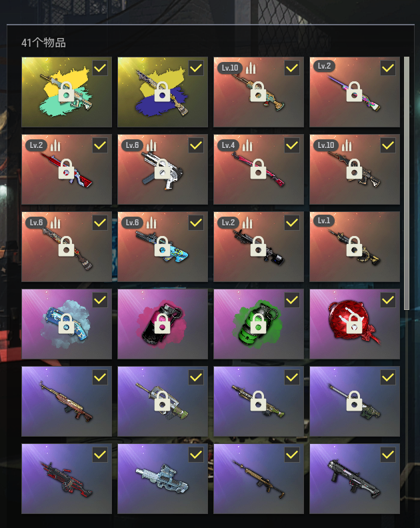
Task: Select the white Lv.6 pistol with lock
Action: pos(163,169)
